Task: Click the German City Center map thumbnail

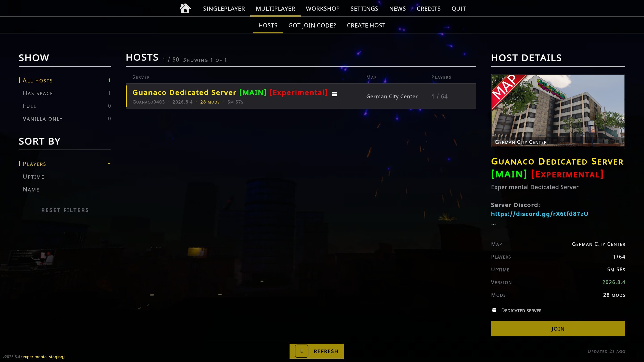Action: (x=558, y=111)
